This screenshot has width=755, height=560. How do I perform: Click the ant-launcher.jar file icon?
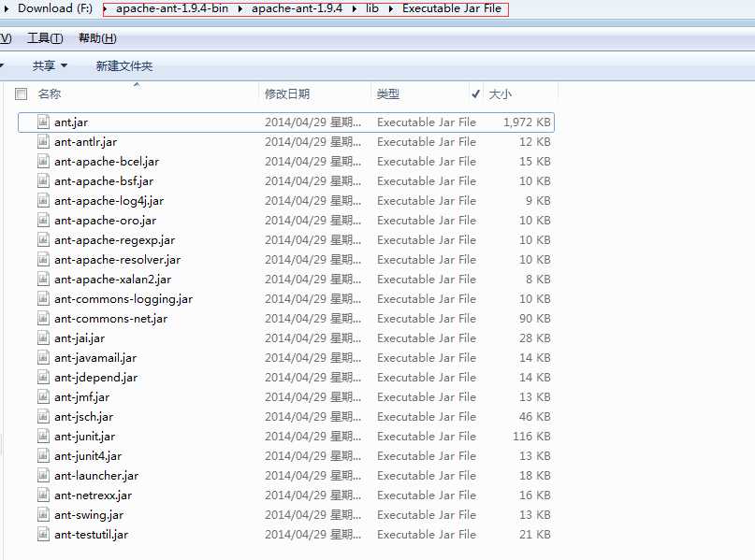43,475
